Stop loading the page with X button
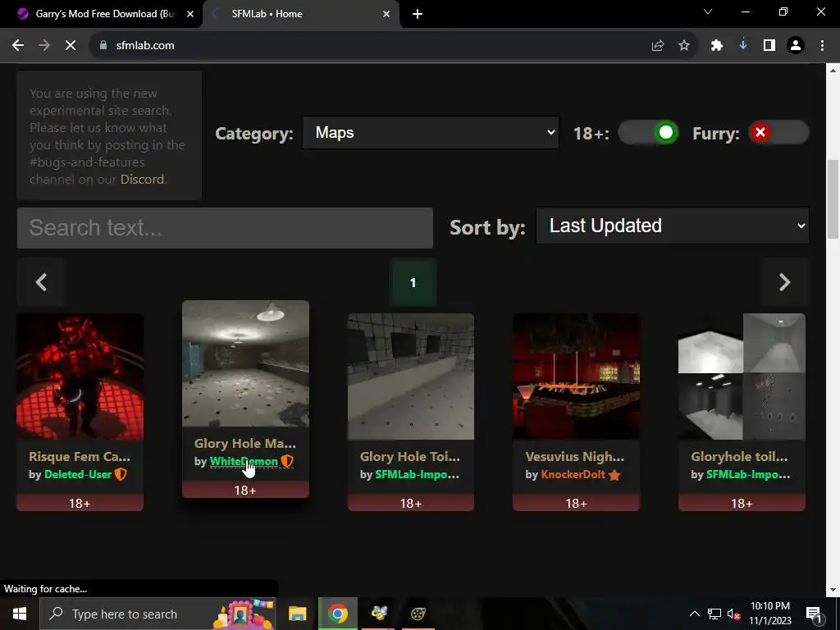 (x=71, y=46)
